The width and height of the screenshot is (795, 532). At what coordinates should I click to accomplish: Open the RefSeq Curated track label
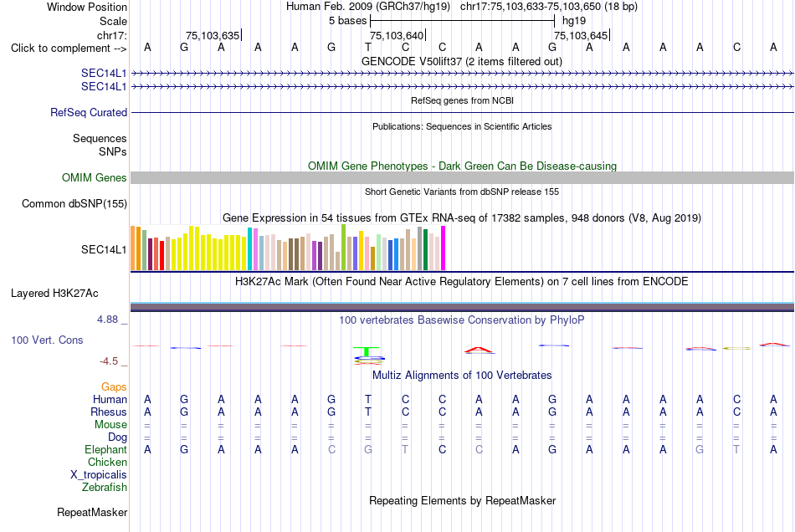(89, 112)
